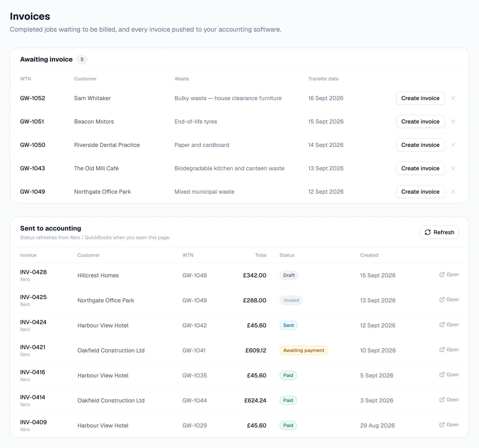Dismiss the GW-1051 Beacon Motors row
This screenshot has width=479, height=448.
[453, 122]
